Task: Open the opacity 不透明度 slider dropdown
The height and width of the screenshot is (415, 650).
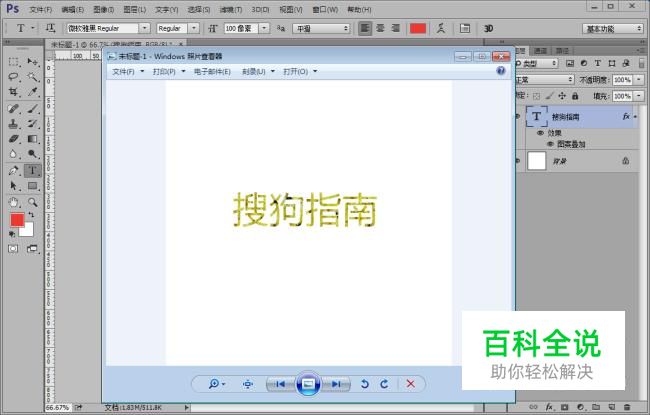Action: [x=639, y=80]
